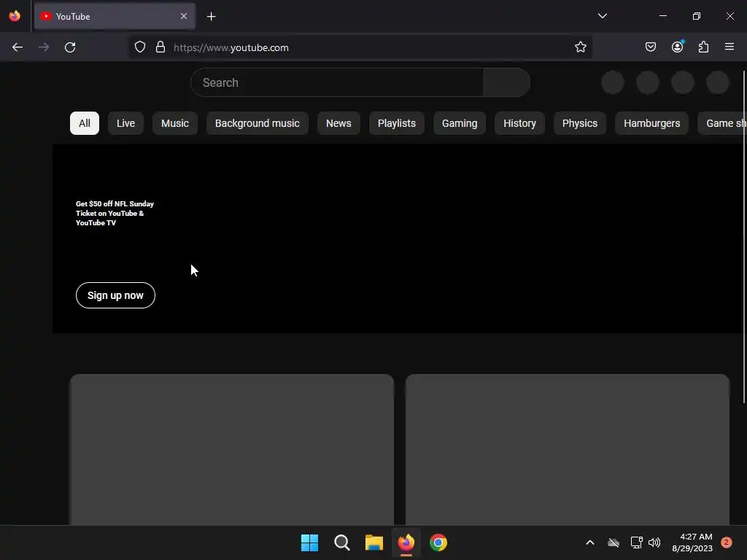Select the Physics chip
This screenshot has height=560, width=747.
coord(580,123)
